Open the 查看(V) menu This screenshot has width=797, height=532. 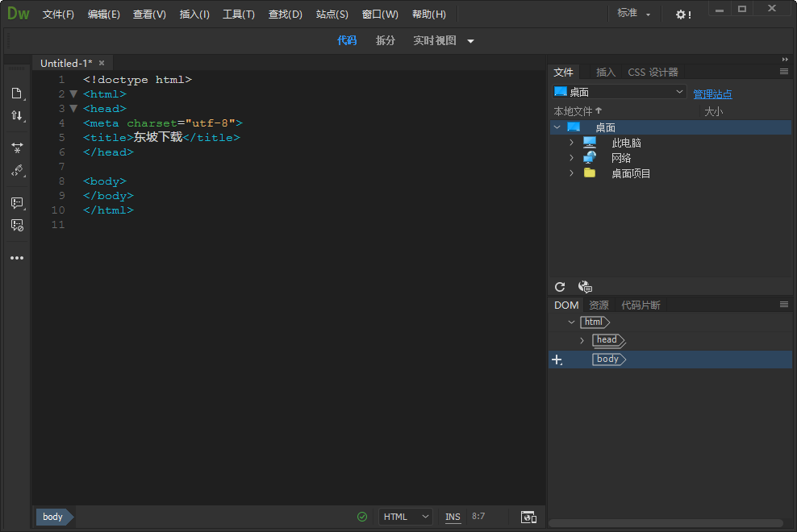point(149,15)
